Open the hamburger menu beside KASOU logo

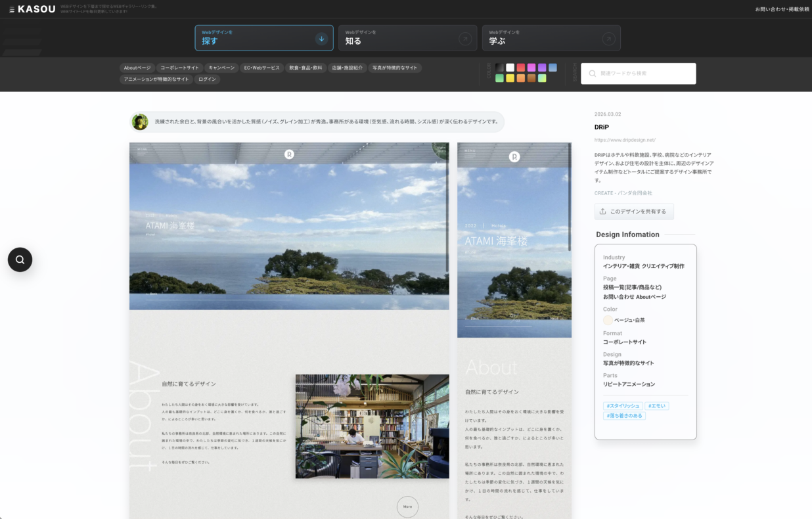click(11, 9)
